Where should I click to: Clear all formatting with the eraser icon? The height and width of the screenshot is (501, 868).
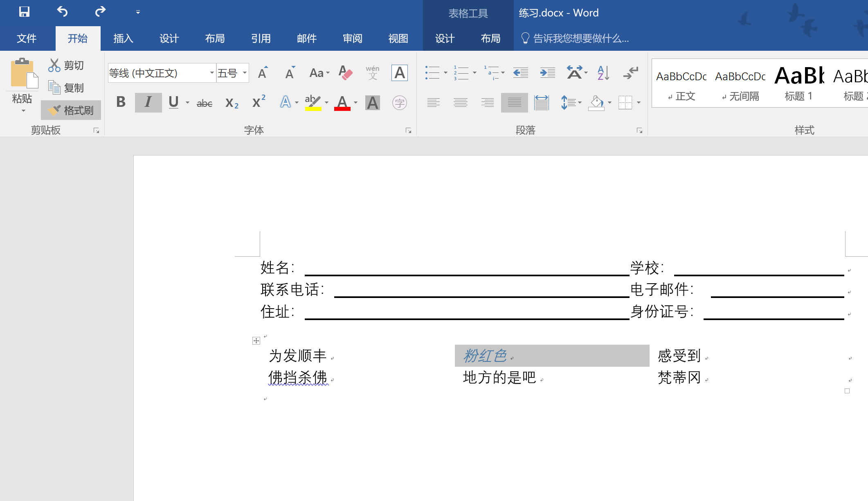(x=346, y=73)
